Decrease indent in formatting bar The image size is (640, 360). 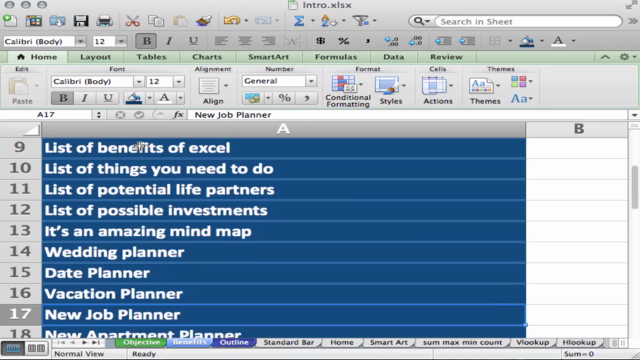pos(443,41)
